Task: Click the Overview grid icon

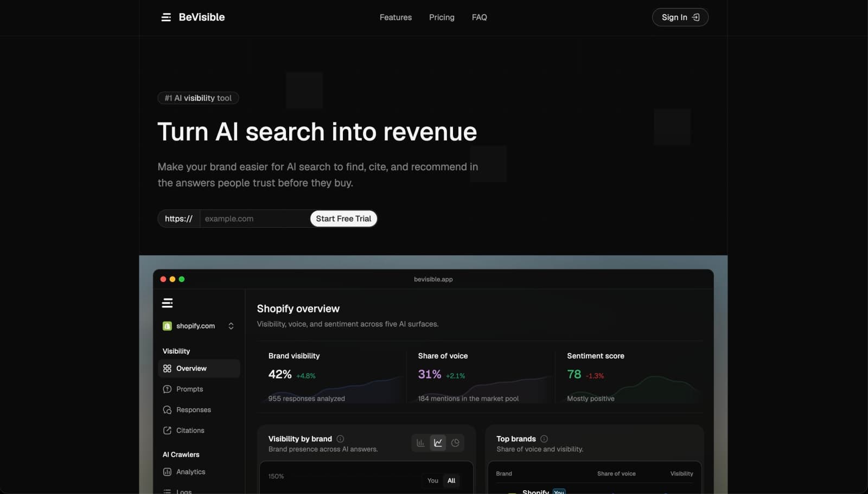Action: click(x=167, y=369)
